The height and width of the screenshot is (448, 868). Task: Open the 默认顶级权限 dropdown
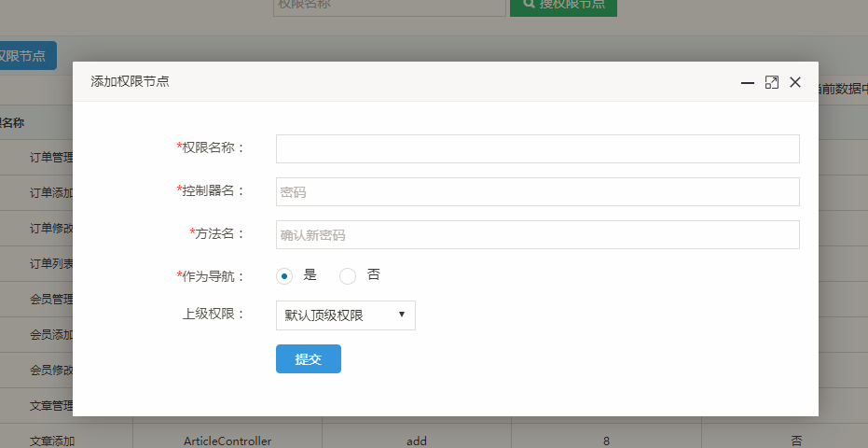pos(345,315)
